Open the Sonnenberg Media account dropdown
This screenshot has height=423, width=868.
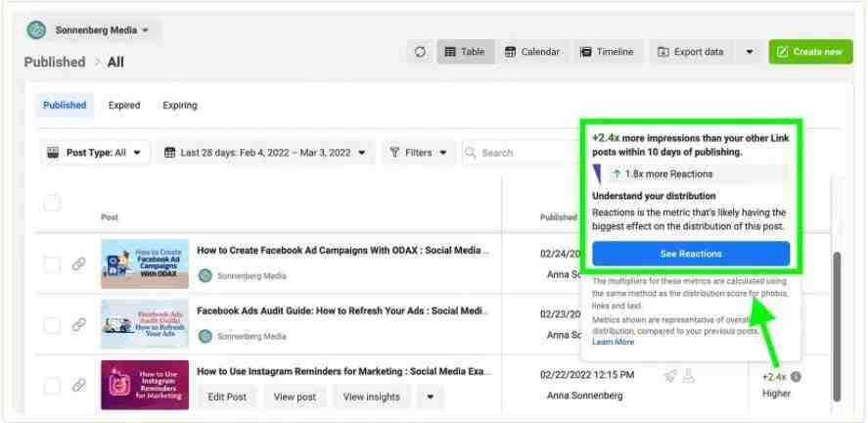[102, 30]
